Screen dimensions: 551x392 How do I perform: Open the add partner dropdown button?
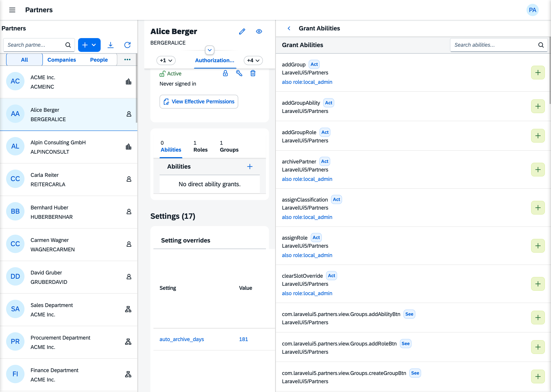[x=89, y=45]
